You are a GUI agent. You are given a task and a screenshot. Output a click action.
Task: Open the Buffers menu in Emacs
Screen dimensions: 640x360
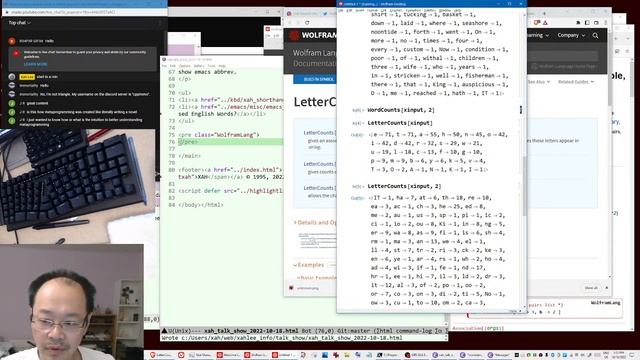click(x=199, y=66)
